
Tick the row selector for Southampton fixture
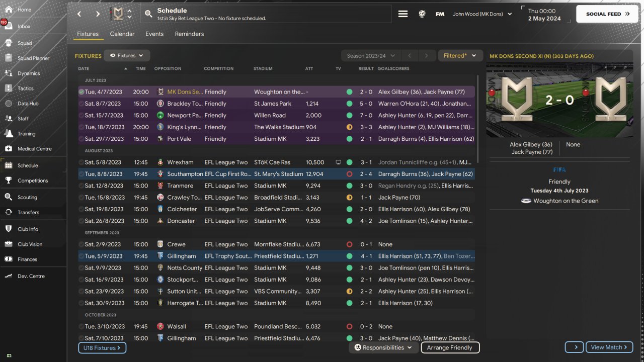(82, 174)
